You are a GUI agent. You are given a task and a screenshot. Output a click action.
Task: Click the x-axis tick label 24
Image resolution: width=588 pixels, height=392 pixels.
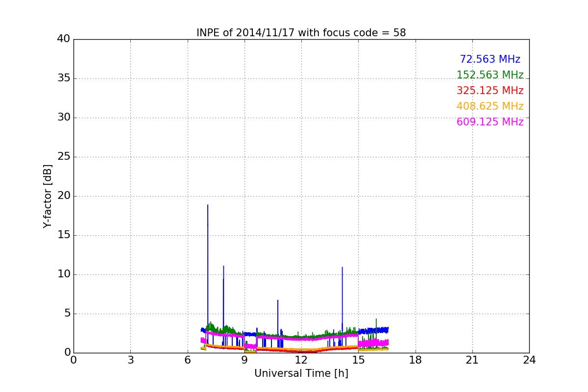529,360
